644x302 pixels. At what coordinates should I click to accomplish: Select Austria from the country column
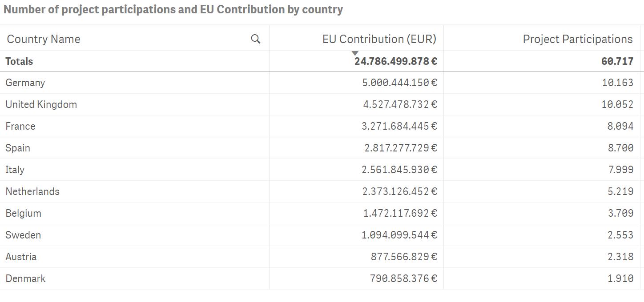(21, 257)
